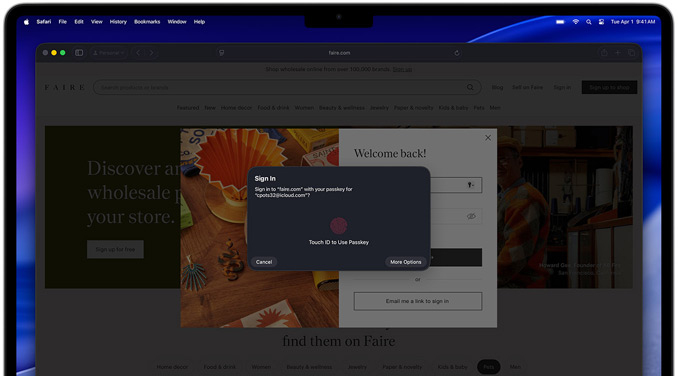Click the privacy report shield icon

click(222, 53)
